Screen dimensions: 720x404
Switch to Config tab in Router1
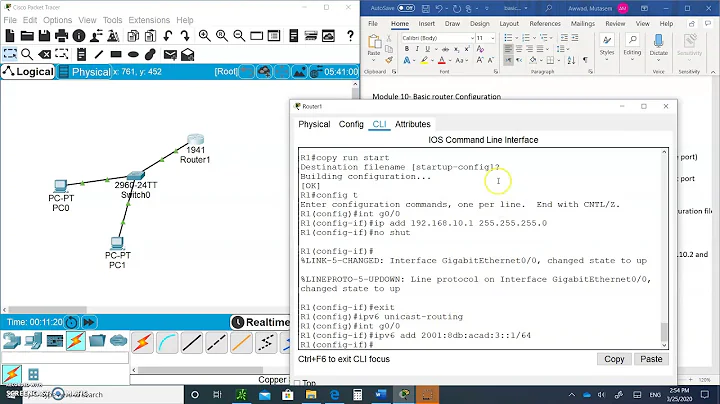point(351,124)
